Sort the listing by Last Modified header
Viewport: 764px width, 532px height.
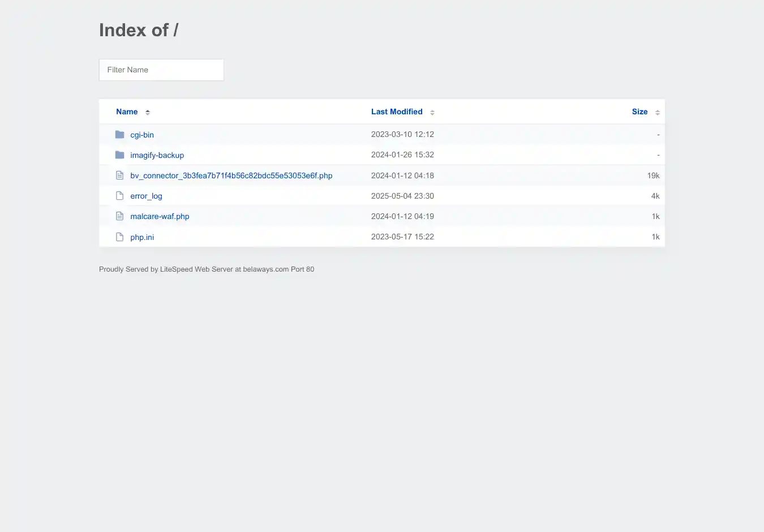point(397,112)
